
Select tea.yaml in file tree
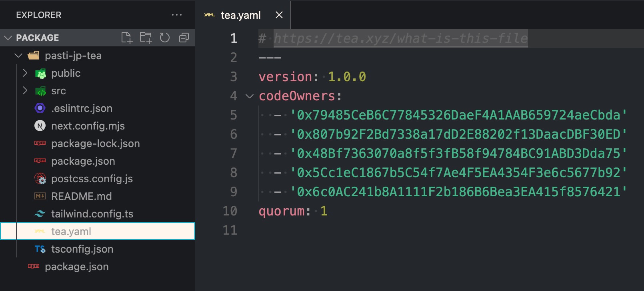click(98, 231)
